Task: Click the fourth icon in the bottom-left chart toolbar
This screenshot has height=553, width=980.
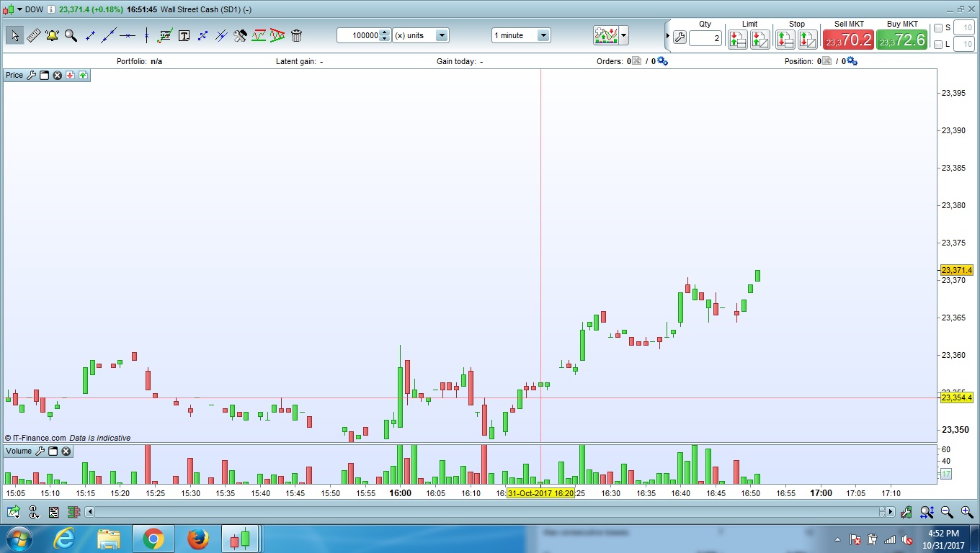Action: pyautogui.click(x=73, y=512)
